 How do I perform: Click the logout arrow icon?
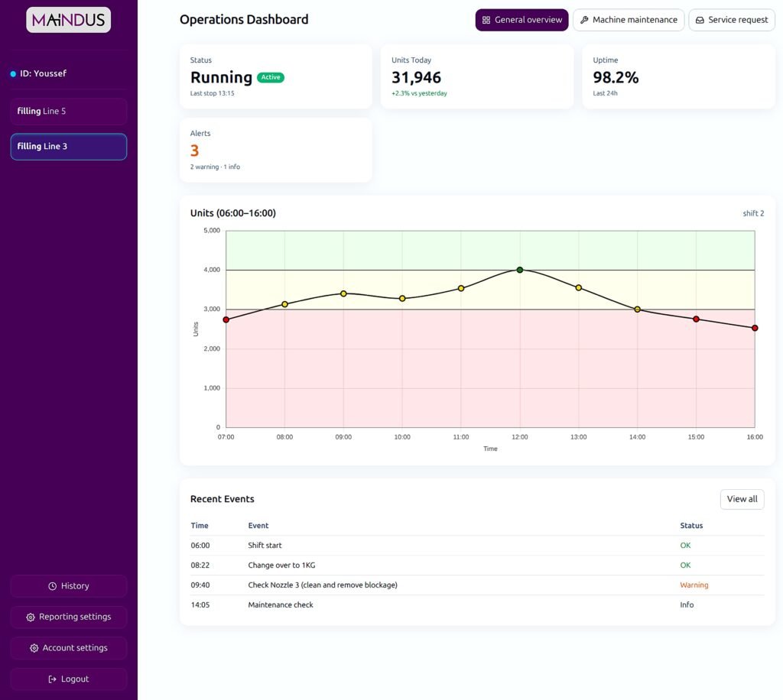[53, 679]
